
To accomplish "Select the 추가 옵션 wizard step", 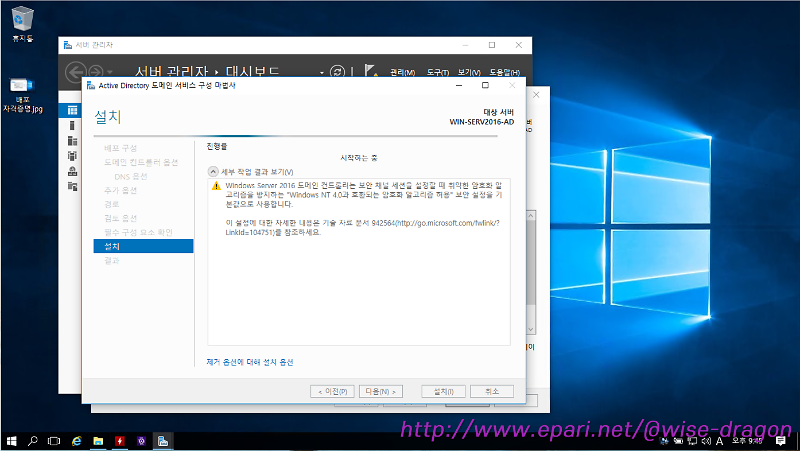I will pos(120,190).
